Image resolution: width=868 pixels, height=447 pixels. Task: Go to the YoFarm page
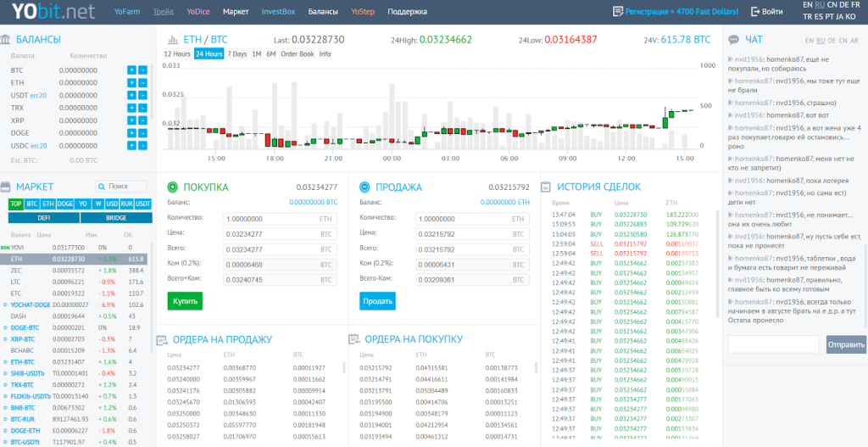click(x=127, y=12)
